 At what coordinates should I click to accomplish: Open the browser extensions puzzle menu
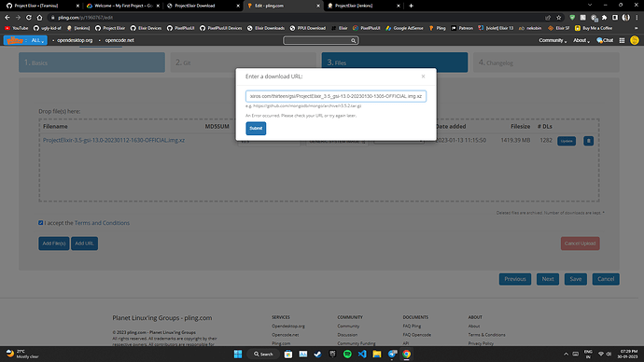tap(604, 18)
